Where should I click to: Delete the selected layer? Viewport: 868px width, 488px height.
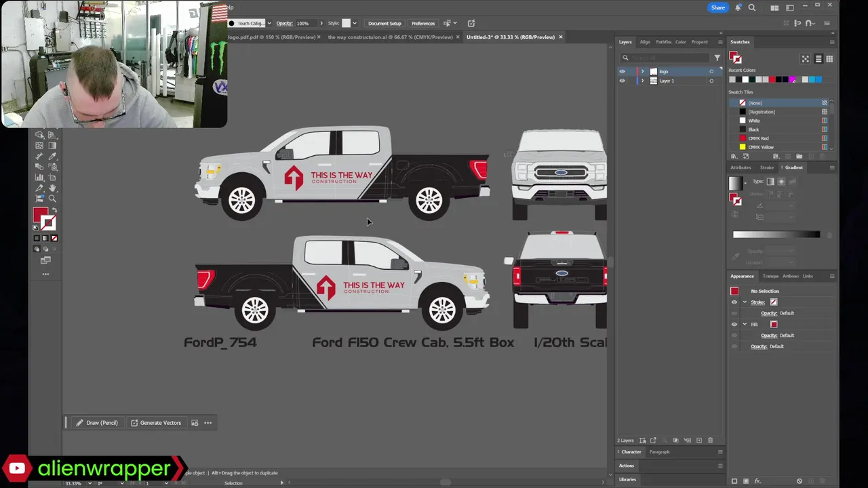pos(710,441)
